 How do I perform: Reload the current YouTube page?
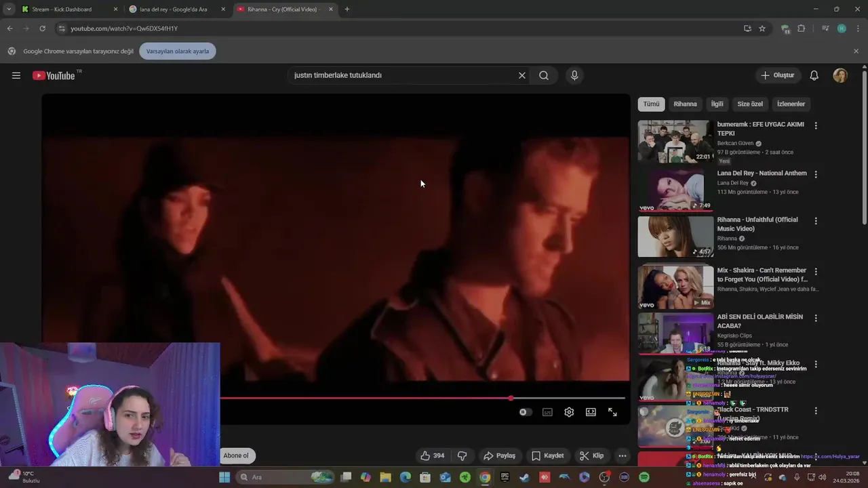pos(42,28)
